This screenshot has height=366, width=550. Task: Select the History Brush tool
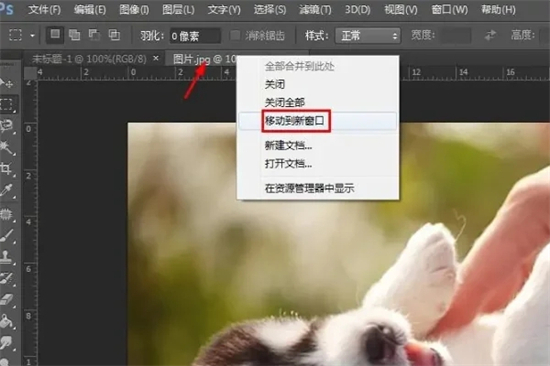(6, 279)
